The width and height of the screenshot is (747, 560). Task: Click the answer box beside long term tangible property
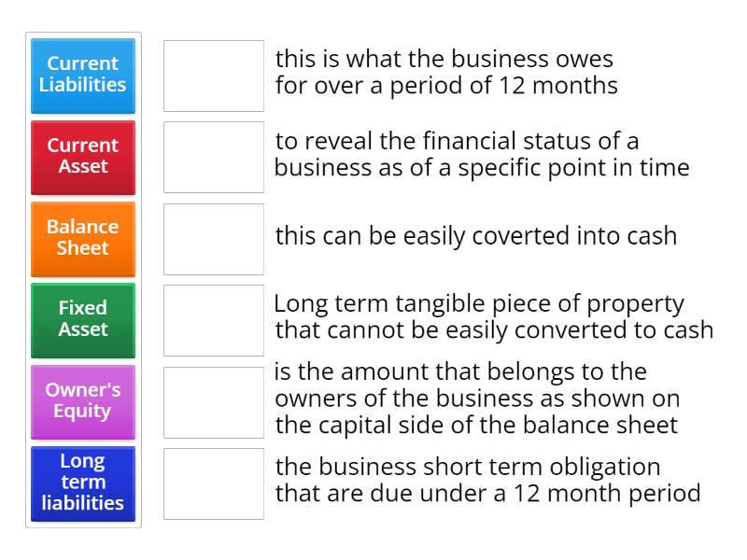(x=213, y=320)
